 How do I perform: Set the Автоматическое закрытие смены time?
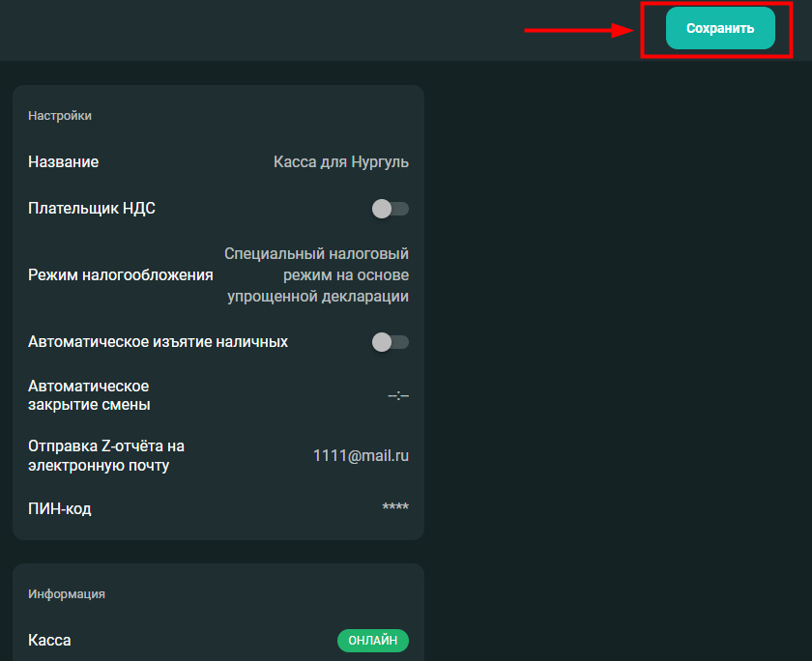(398, 396)
